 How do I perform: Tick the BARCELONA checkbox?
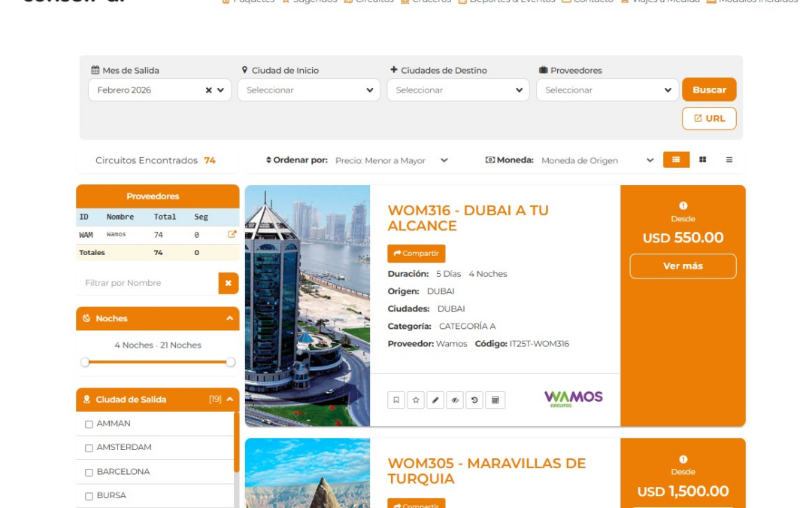pos(89,473)
